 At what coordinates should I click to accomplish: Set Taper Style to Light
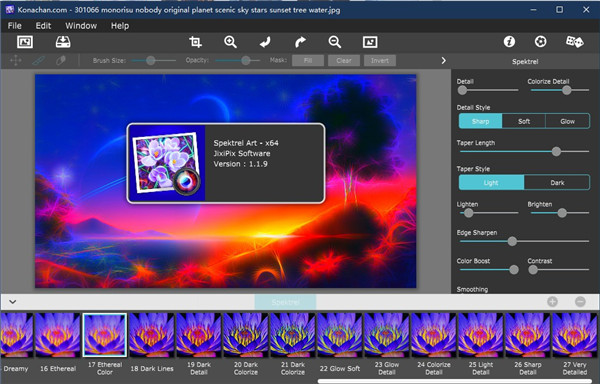tap(491, 182)
